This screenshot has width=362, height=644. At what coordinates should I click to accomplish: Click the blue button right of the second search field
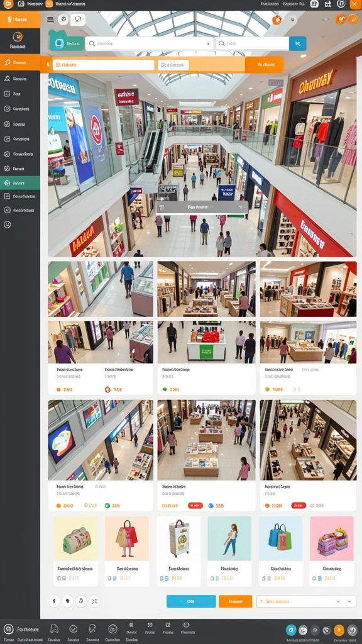click(297, 43)
